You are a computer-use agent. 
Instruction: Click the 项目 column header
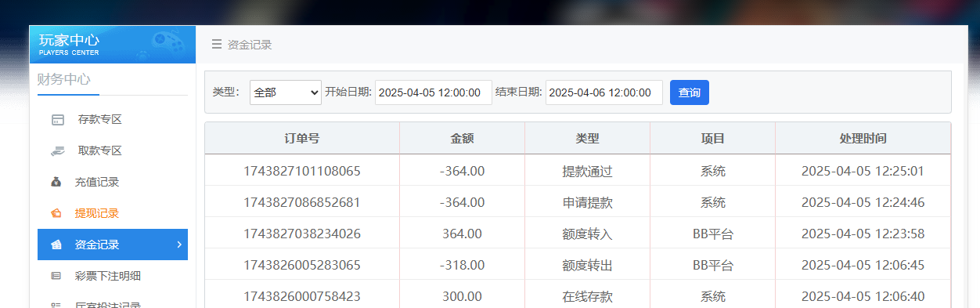[x=712, y=139]
